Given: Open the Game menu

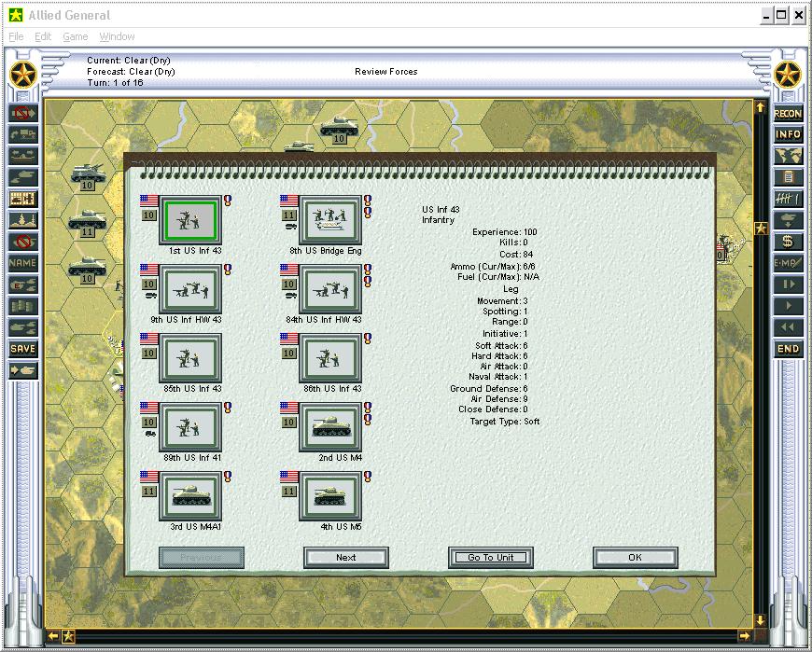Looking at the screenshot, I should [x=75, y=36].
